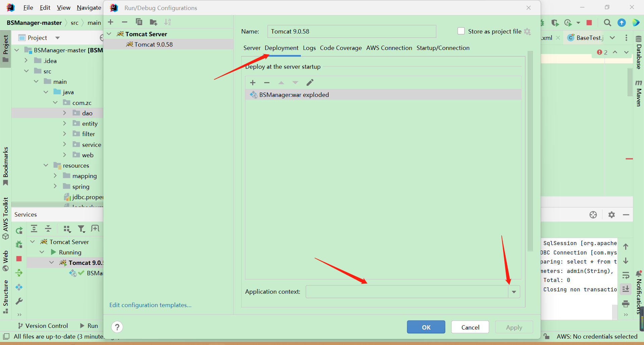
Task: Open Search Everywhere magnifier icon
Action: click(x=607, y=22)
